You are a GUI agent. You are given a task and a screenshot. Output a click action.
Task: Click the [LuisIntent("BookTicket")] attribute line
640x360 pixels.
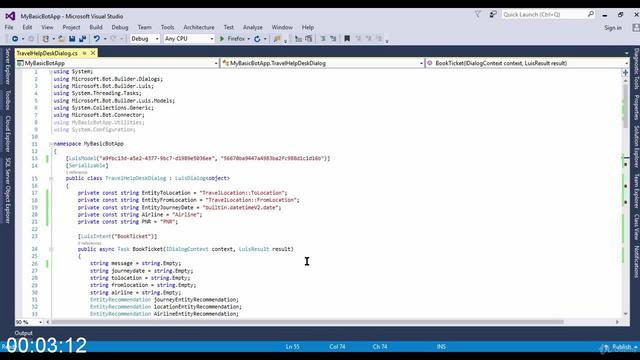118,236
